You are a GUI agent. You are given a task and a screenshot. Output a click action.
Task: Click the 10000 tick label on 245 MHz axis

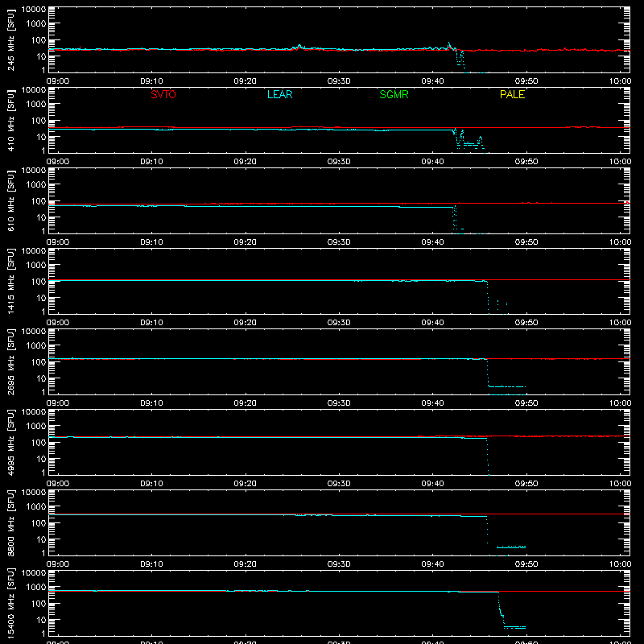click(34, 10)
